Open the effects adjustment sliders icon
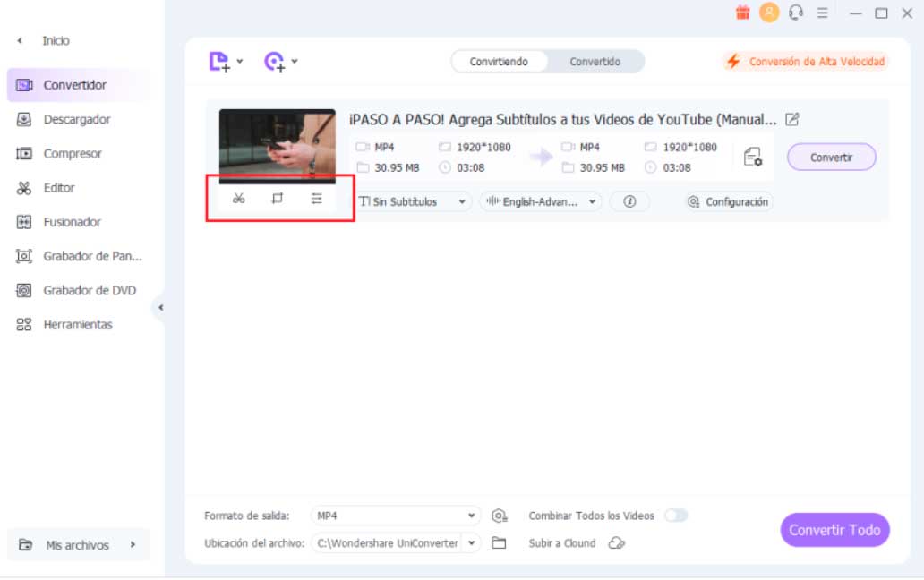 point(316,199)
